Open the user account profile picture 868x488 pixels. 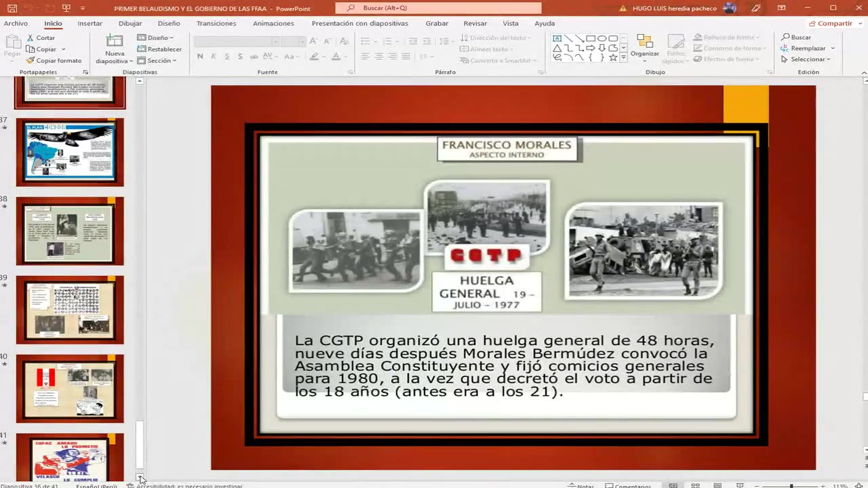pyautogui.click(x=730, y=8)
